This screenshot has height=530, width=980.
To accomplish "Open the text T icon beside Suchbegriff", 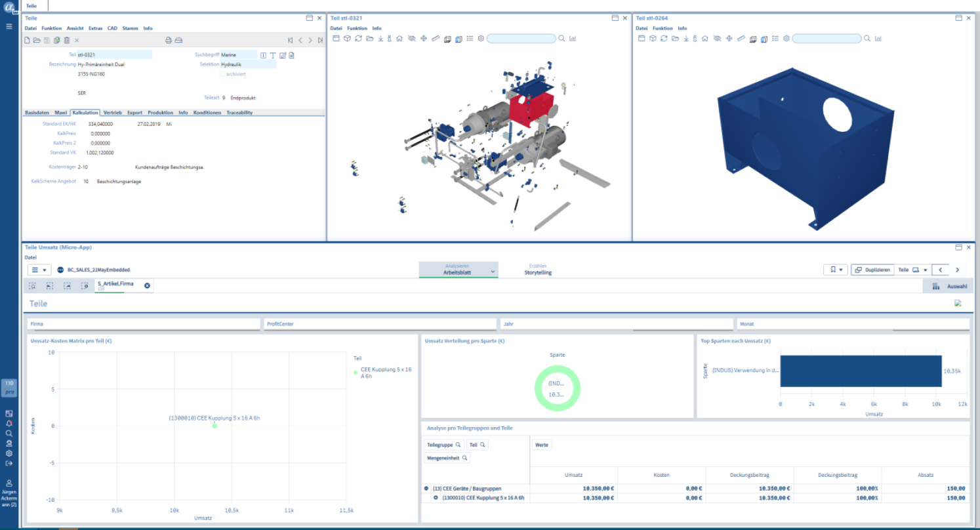I will tap(273, 55).
